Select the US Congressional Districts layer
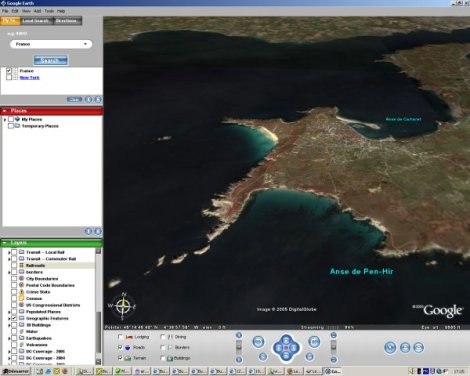Image resolution: width=470 pixels, height=376 pixels. [53, 305]
